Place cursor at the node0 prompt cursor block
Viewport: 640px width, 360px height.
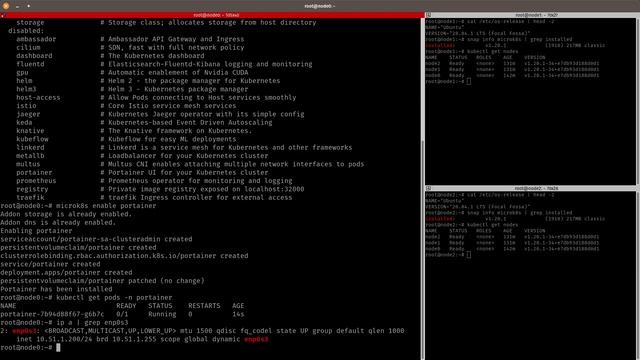coord(58,347)
